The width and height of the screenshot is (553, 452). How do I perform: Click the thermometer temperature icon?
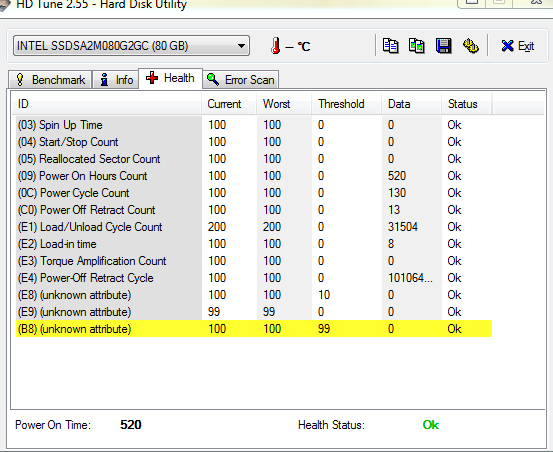(276, 46)
